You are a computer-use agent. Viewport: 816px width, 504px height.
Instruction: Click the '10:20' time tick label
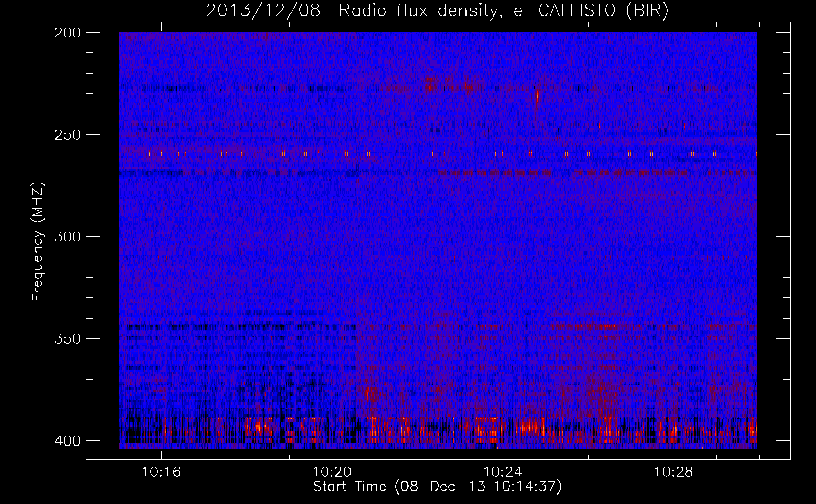332,472
